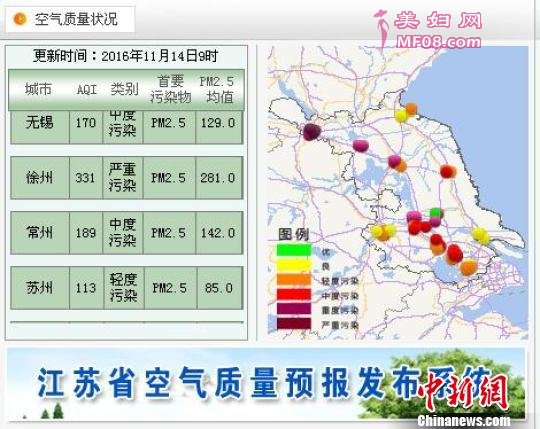This screenshot has height=429, width=540.
Task: Click the orange marker on the northern coast
Action: pos(411,108)
